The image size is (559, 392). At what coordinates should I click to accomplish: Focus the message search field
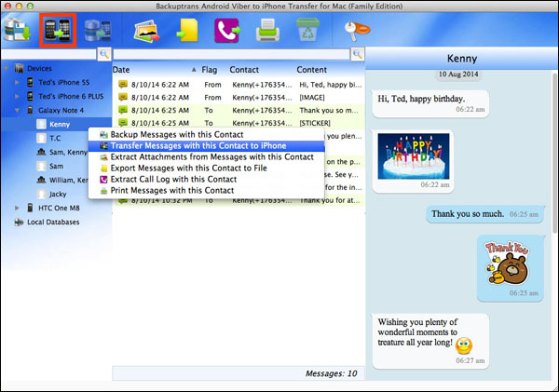tap(231, 54)
